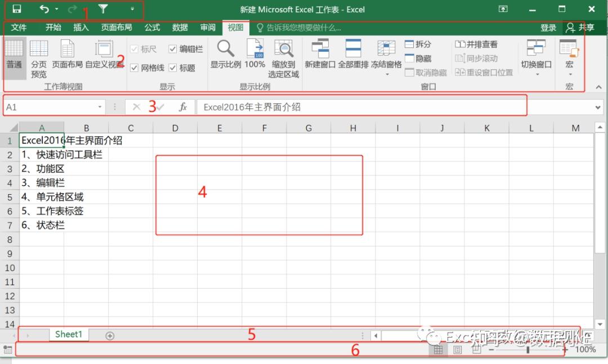608x364 pixels.
Task: Select 分页预览 (Page Break Preview) view
Action: tap(38, 56)
